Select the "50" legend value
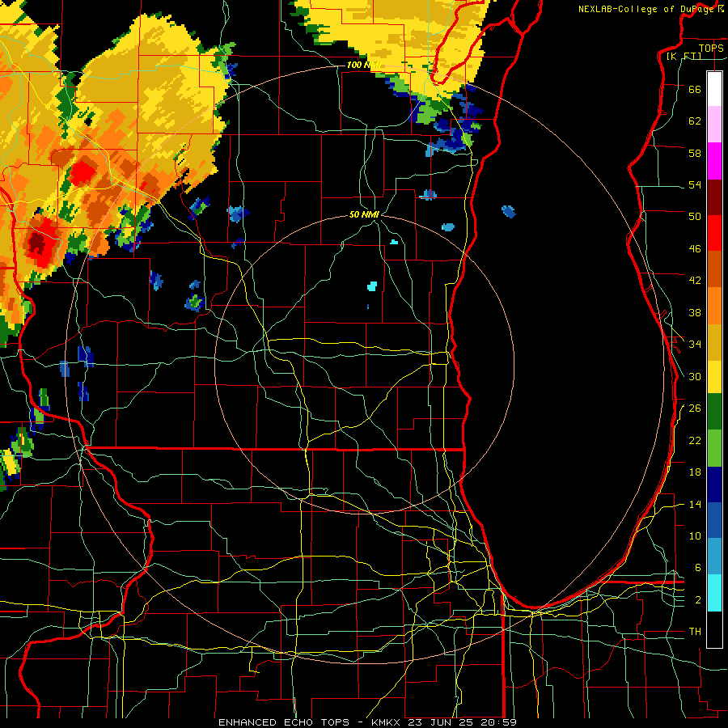 (x=695, y=216)
